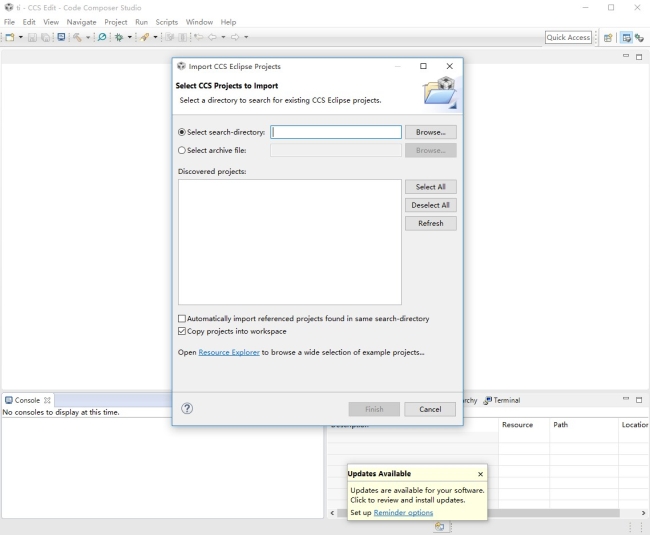
Task: Enable automatically import referenced projects checkbox
Action: pos(182,319)
